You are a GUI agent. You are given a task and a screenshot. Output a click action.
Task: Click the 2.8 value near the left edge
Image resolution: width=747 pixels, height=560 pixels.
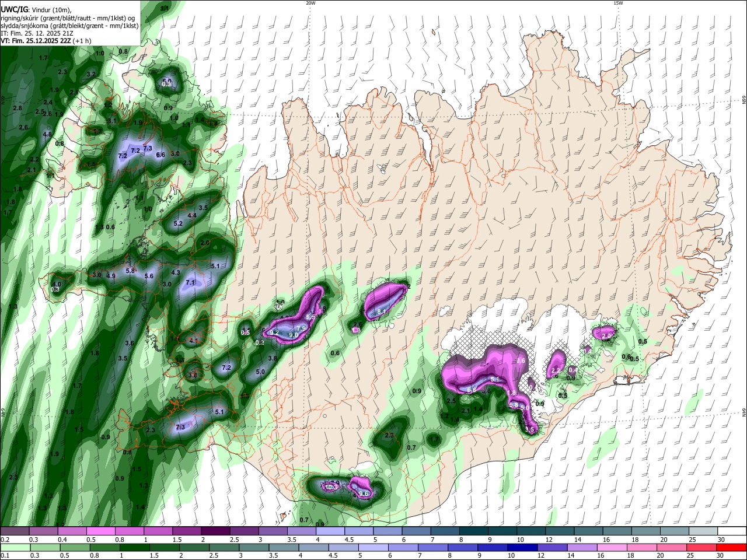(18, 108)
